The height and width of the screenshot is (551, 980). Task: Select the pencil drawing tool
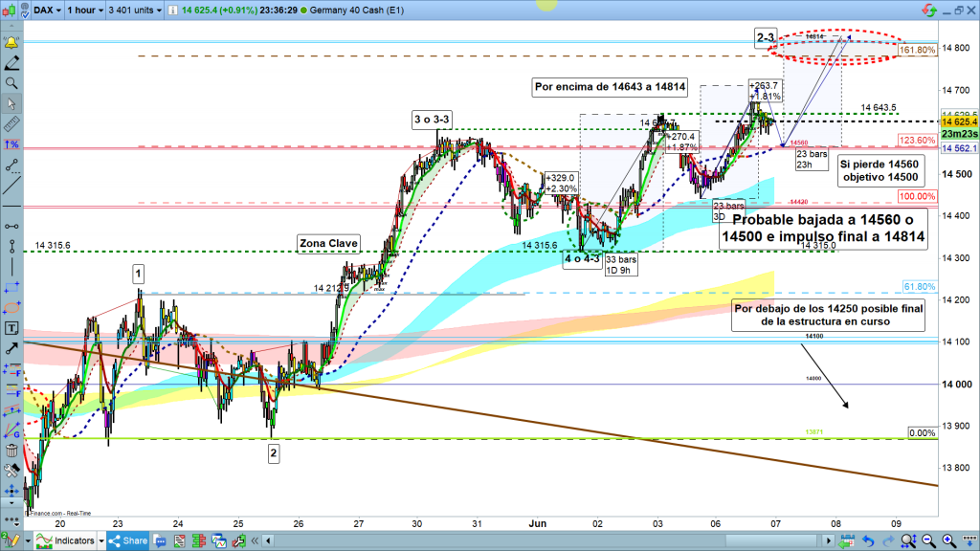pyautogui.click(x=11, y=64)
